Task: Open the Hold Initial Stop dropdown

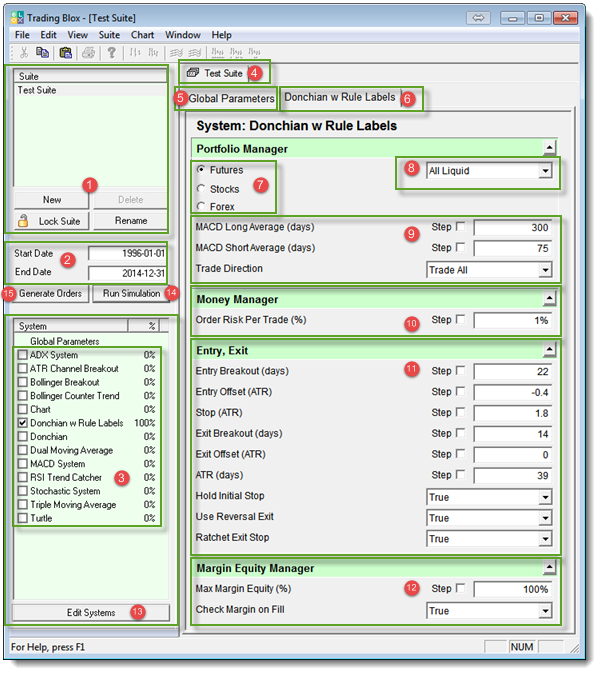Action: 545,498
